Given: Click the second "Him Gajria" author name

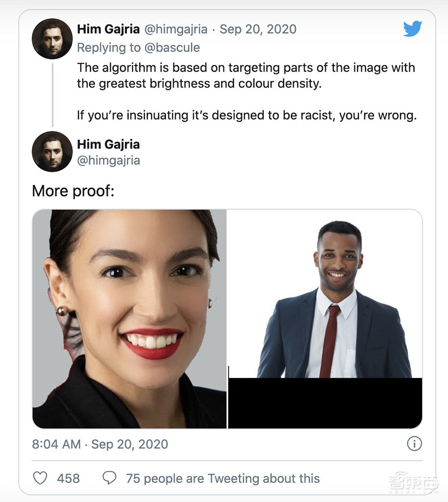Looking at the screenshot, I should click(x=108, y=144).
